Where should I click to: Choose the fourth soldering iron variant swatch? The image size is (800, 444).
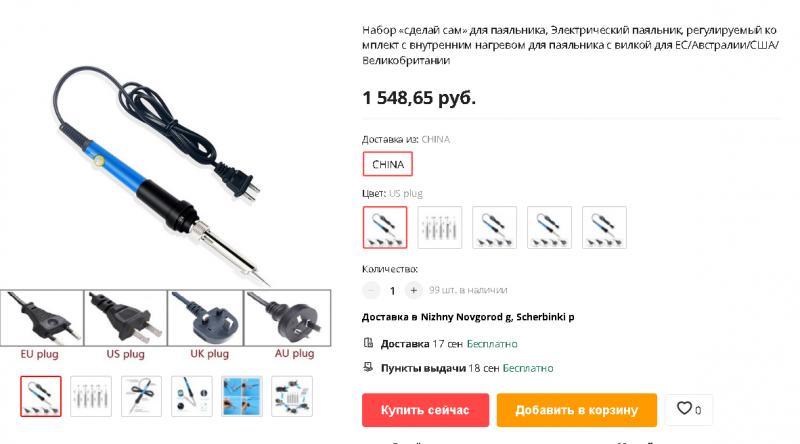pyautogui.click(x=549, y=228)
